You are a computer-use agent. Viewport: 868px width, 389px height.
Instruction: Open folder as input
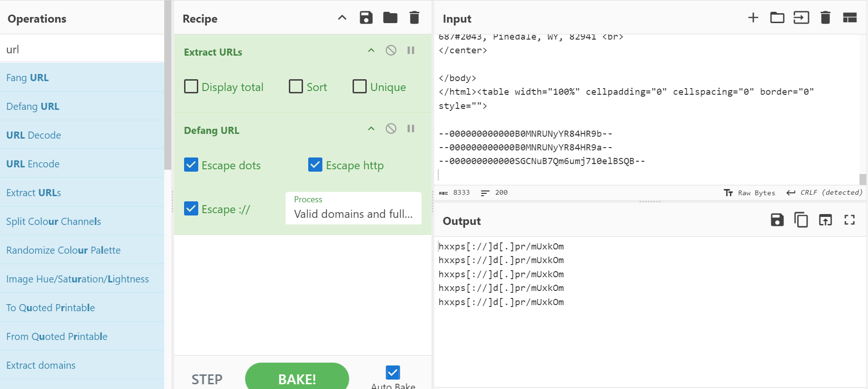point(777,18)
